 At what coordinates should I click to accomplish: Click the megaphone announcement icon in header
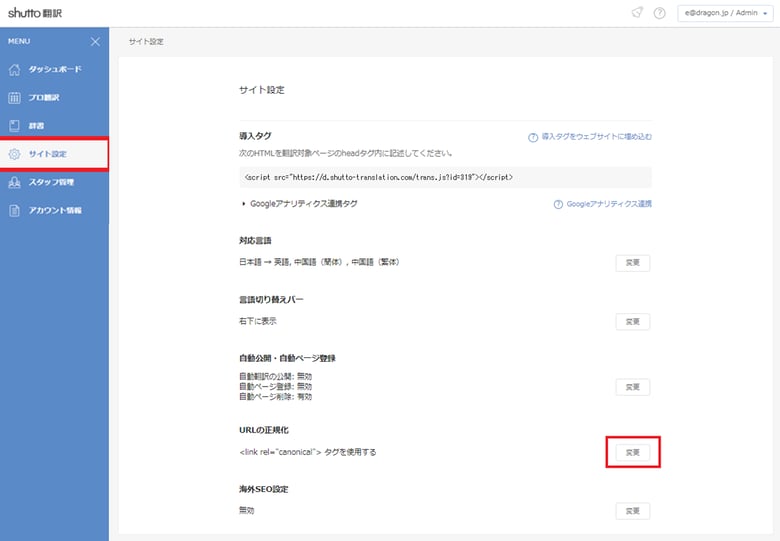[637, 13]
